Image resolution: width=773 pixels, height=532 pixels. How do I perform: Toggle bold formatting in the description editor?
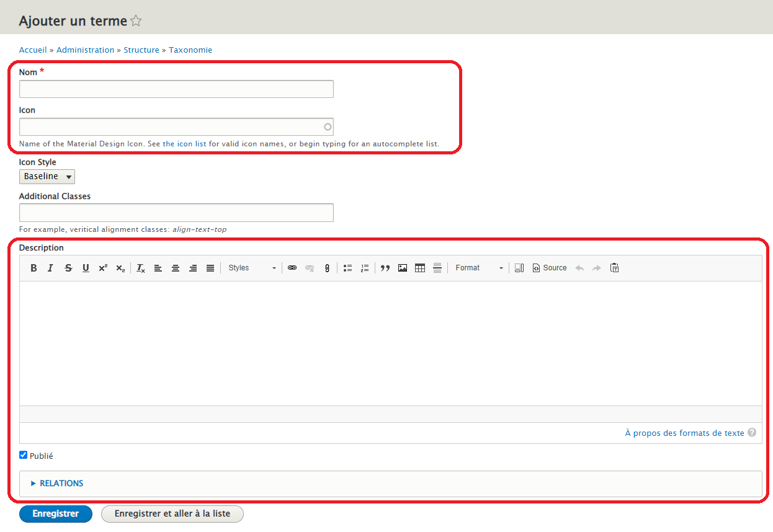tap(34, 268)
